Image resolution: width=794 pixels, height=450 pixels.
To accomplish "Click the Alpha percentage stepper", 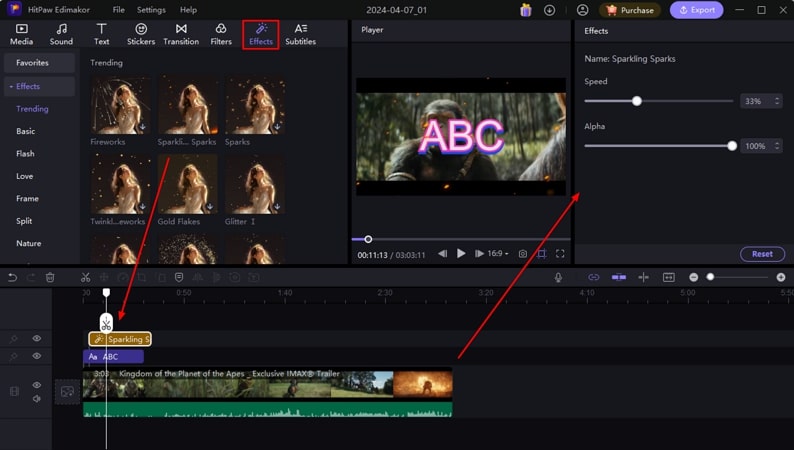I will (x=777, y=146).
